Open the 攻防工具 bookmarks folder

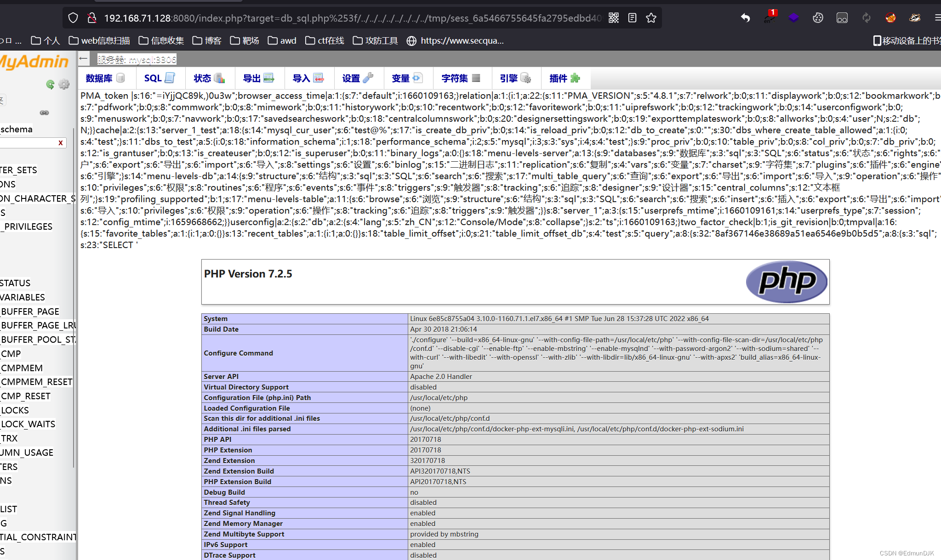click(375, 40)
